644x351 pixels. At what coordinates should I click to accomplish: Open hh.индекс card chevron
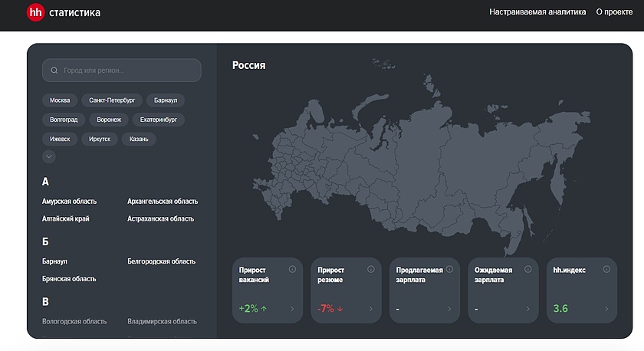tap(606, 309)
